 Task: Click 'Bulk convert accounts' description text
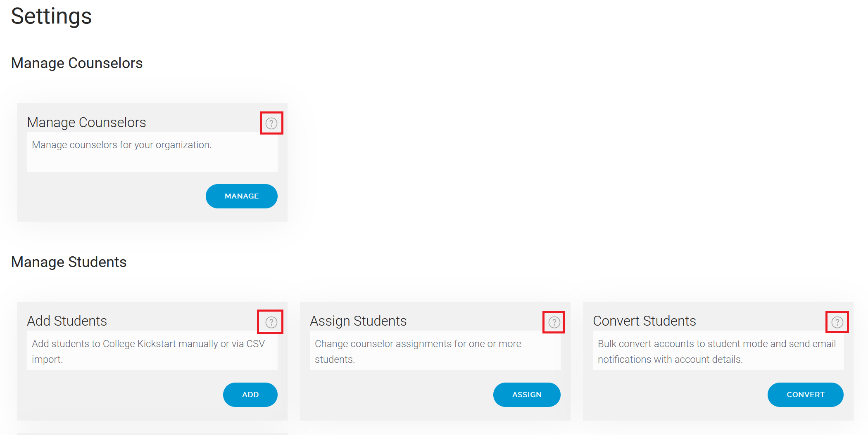click(x=717, y=351)
